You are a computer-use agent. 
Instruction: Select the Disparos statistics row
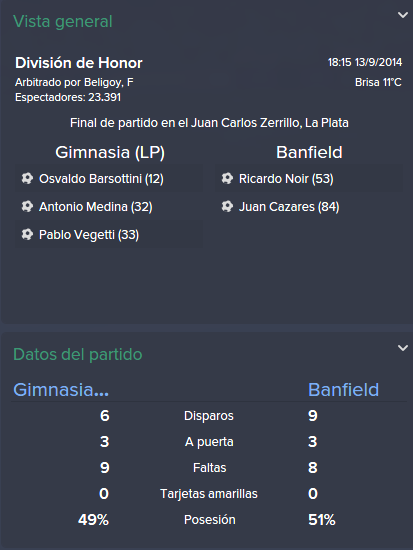coord(209,416)
